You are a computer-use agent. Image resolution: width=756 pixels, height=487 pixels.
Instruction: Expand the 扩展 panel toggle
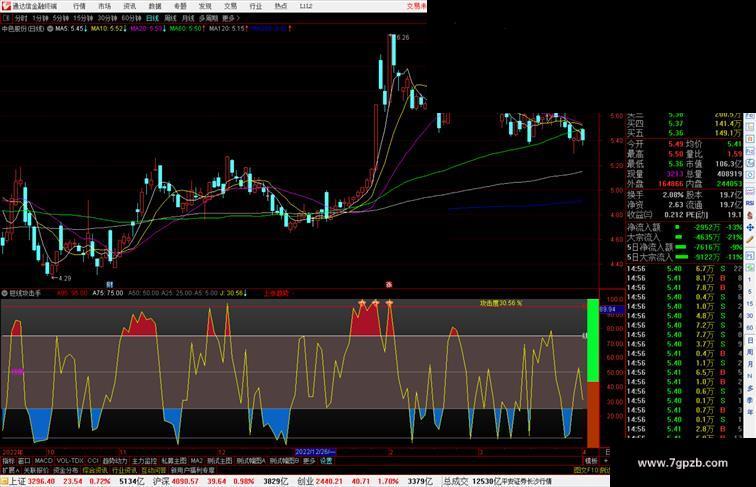[10, 470]
